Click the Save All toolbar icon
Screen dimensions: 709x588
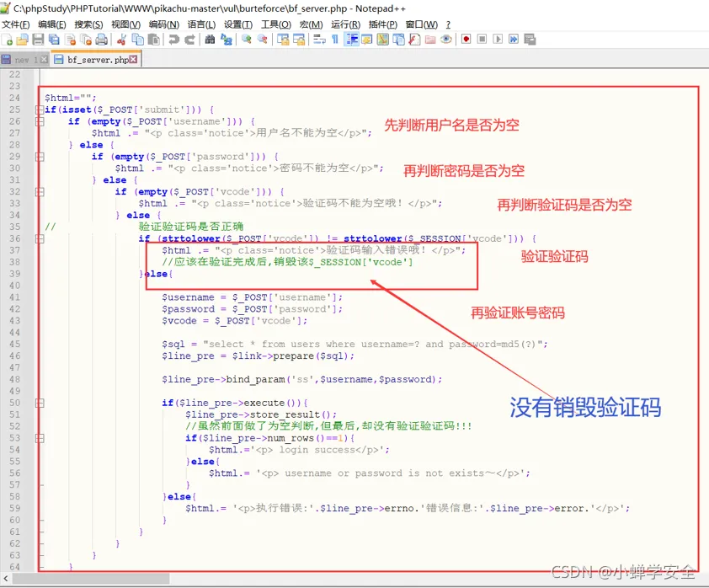click(54, 40)
